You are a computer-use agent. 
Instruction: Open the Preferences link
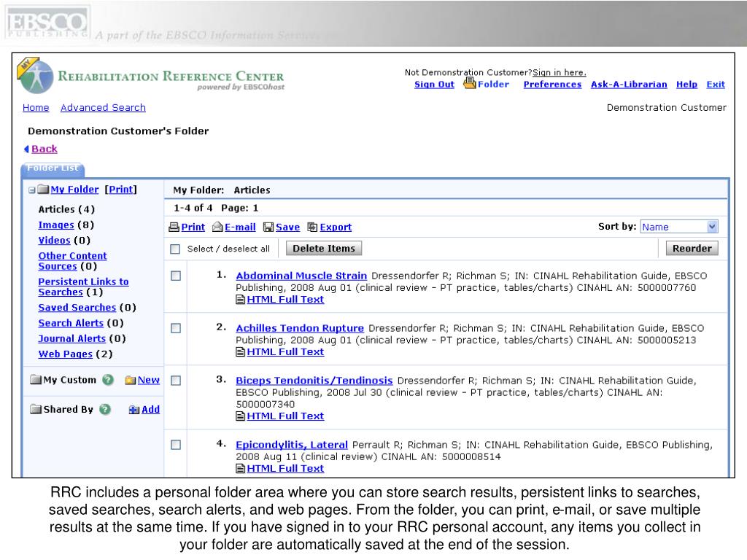(x=552, y=85)
